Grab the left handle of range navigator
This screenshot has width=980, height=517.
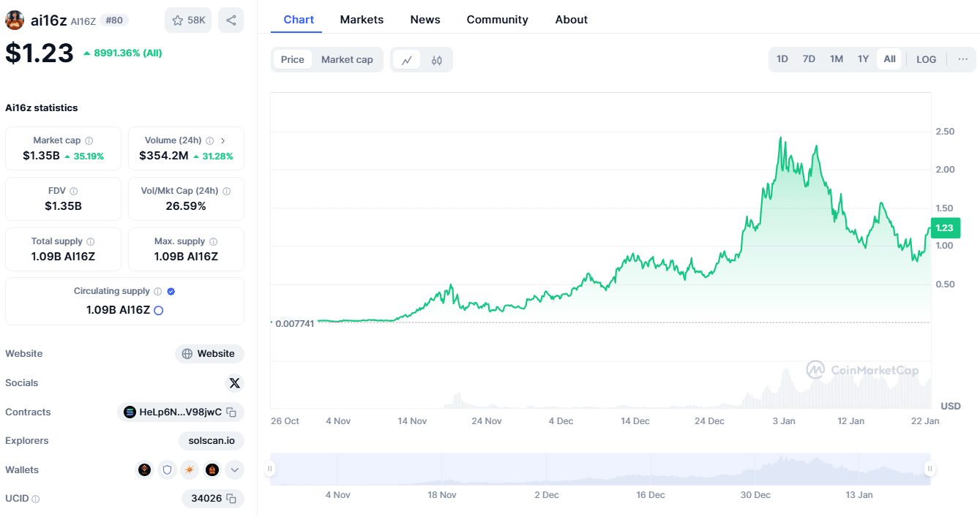click(270, 469)
